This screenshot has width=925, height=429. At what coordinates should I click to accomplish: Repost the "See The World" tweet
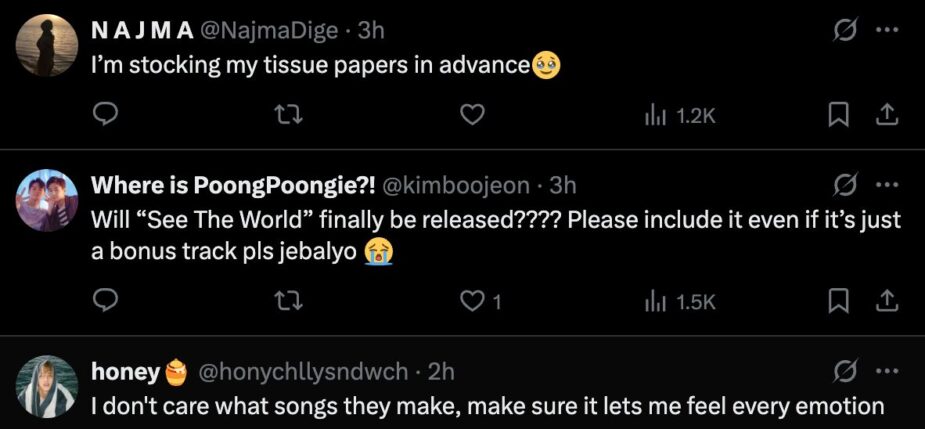[289, 301]
